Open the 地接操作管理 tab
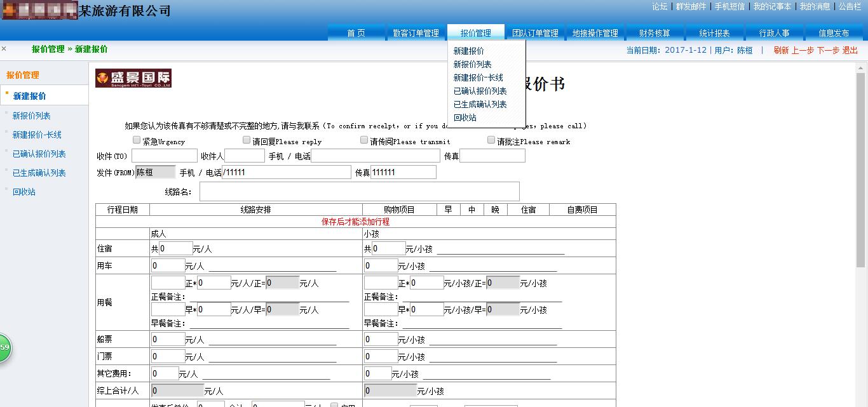The width and height of the screenshot is (868, 407). (x=595, y=33)
